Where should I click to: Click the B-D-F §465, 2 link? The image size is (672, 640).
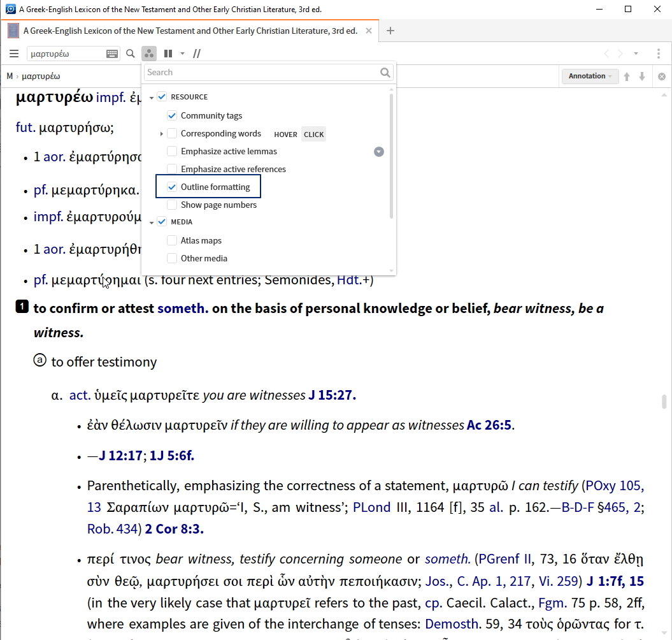601,507
